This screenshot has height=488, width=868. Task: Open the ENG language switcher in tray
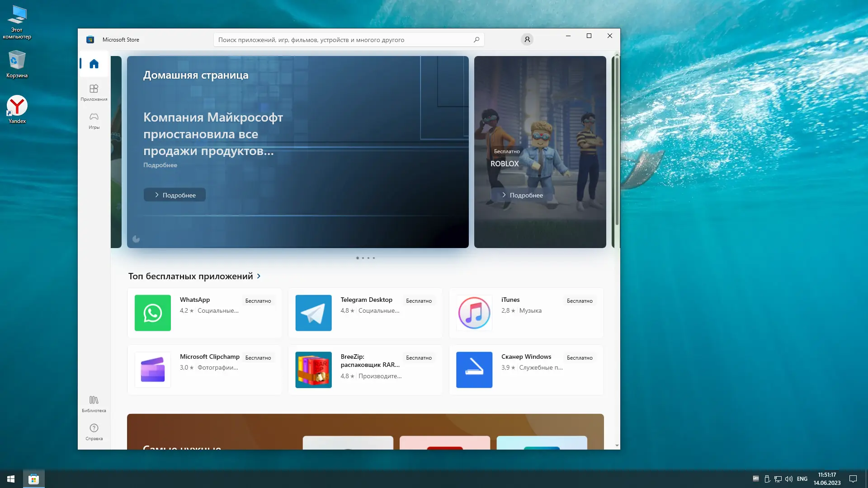pos(802,479)
